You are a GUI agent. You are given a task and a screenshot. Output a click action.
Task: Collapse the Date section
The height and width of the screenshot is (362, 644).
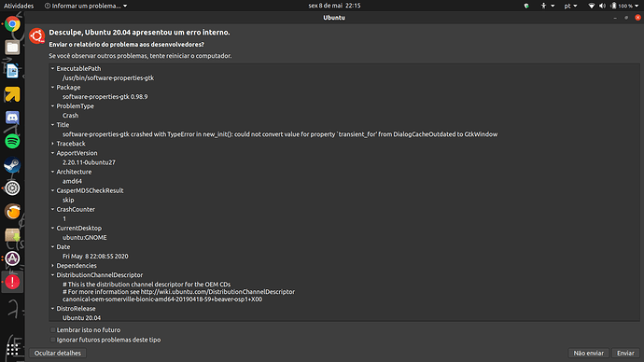pyautogui.click(x=52, y=247)
